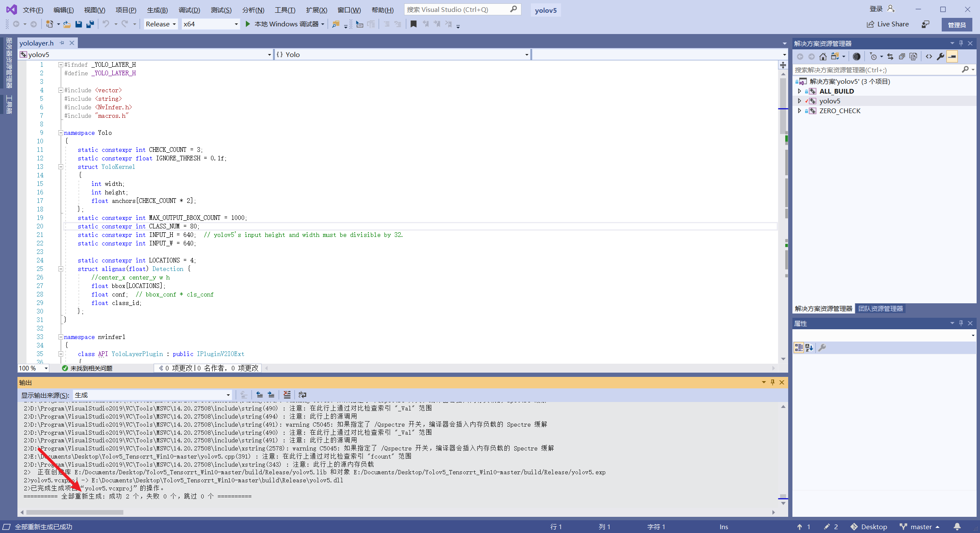Switch to the 团队资源管理器 tab
This screenshot has height=533, width=980.
(880, 308)
